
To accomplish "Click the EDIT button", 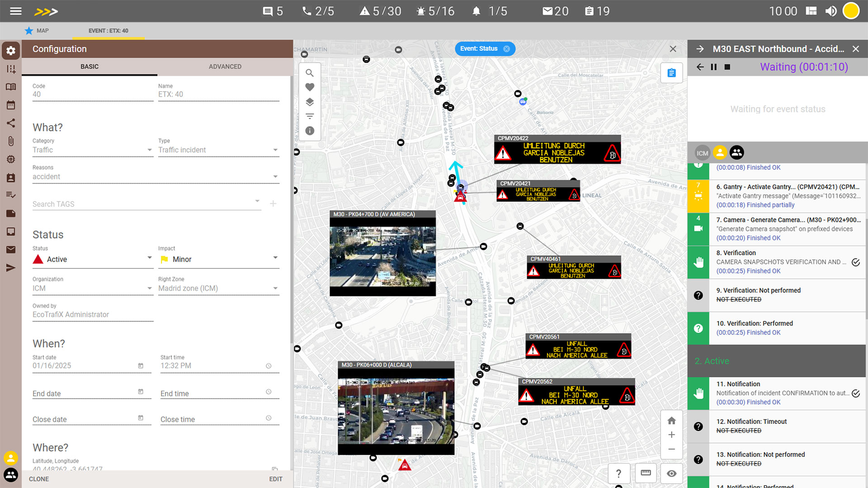I will point(276,479).
